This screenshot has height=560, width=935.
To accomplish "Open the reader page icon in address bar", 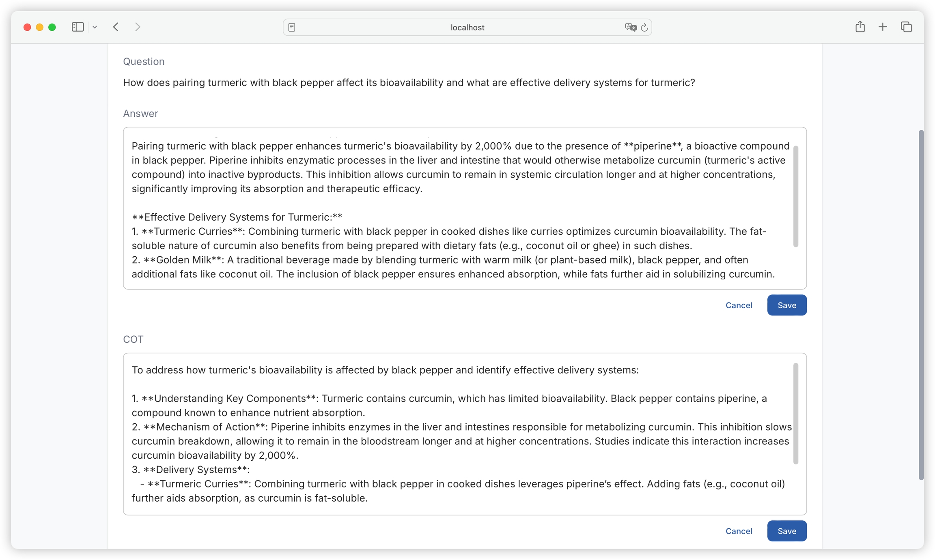I will pyautogui.click(x=292, y=27).
